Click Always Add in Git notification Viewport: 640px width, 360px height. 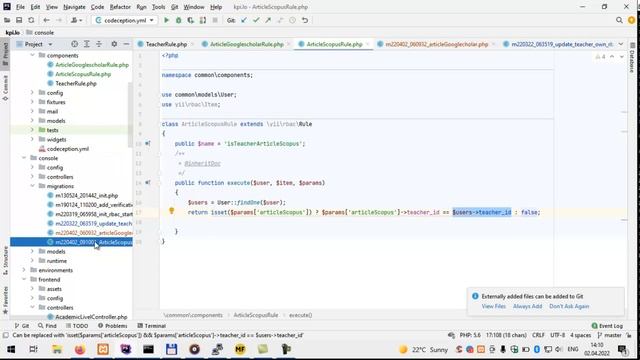(x=527, y=306)
